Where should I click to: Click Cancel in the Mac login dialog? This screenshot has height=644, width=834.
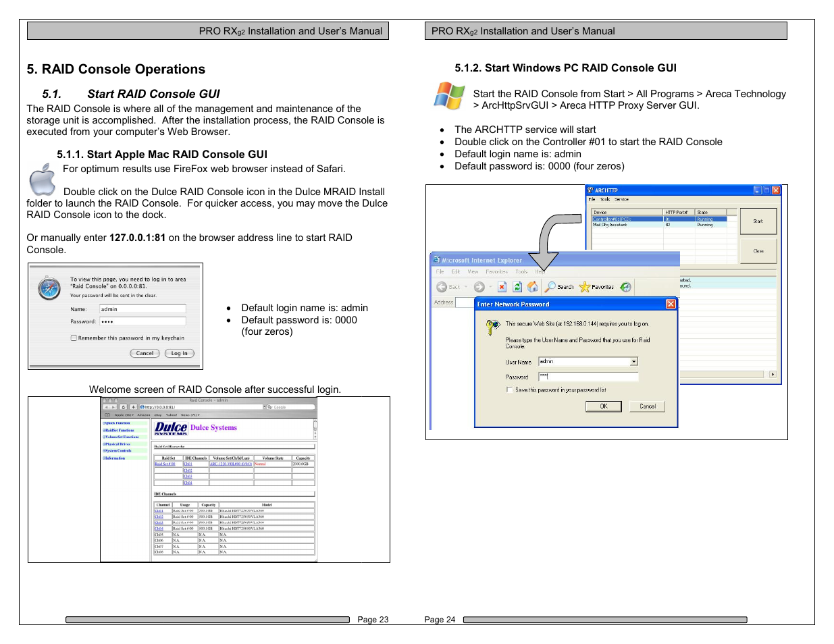click(x=145, y=353)
